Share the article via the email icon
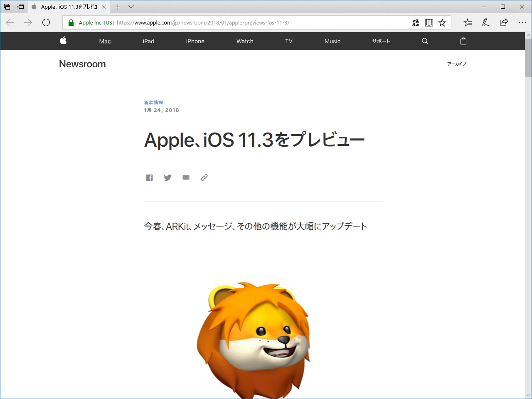 pos(186,177)
